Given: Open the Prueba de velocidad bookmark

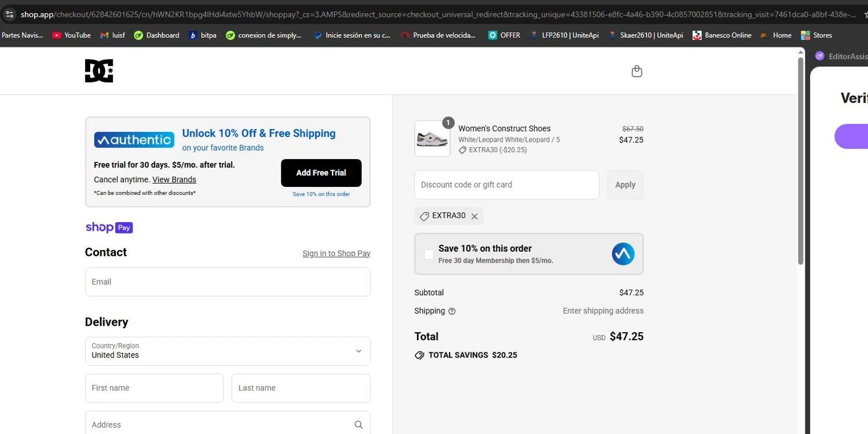Looking at the screenshot, I should click(x=438, y=35).
